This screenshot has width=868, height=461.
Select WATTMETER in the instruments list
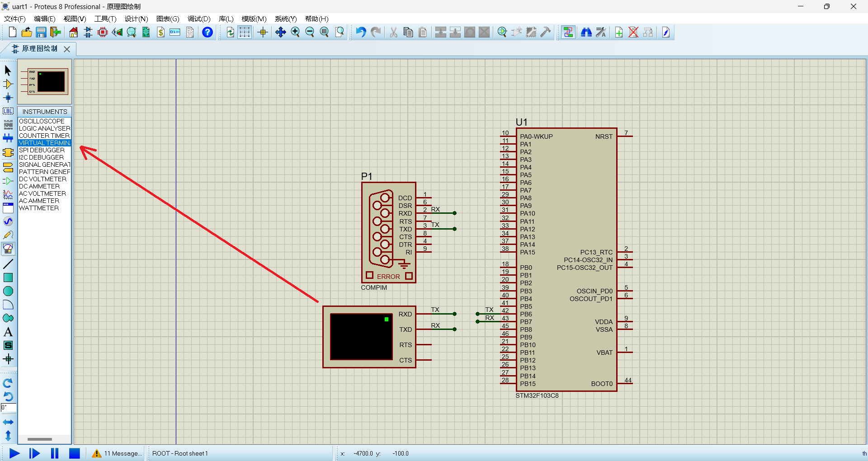[44, 208]
